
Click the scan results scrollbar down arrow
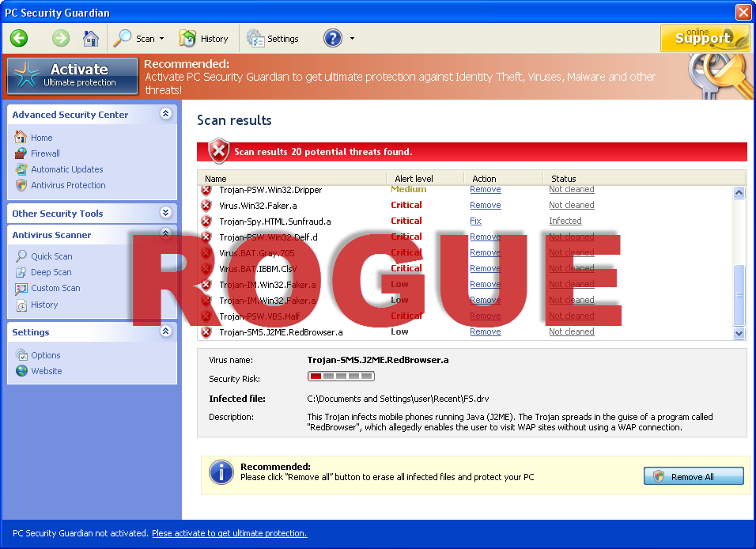tap(739, 333)
